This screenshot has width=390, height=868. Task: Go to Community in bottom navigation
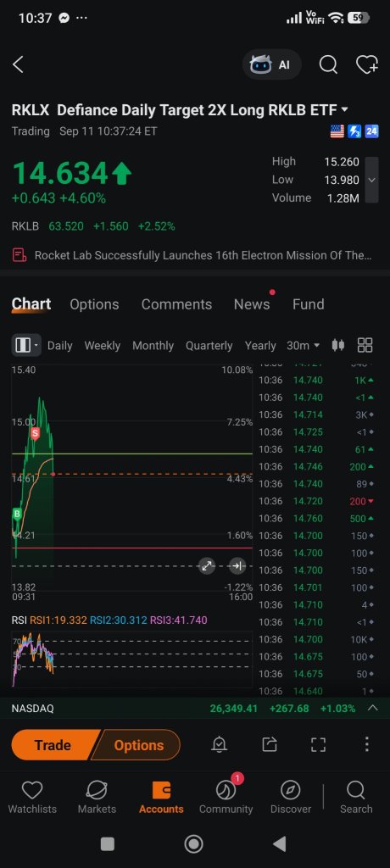pos(226,798)
